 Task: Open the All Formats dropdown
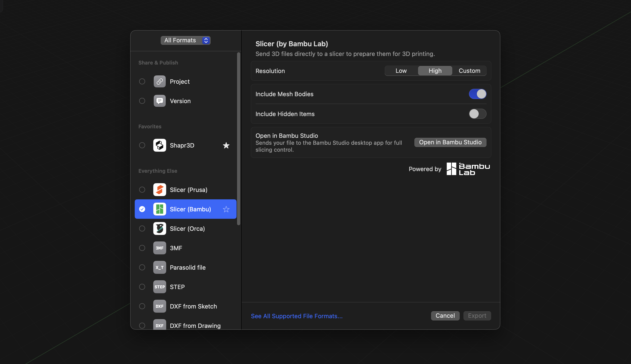pos(185,40)
